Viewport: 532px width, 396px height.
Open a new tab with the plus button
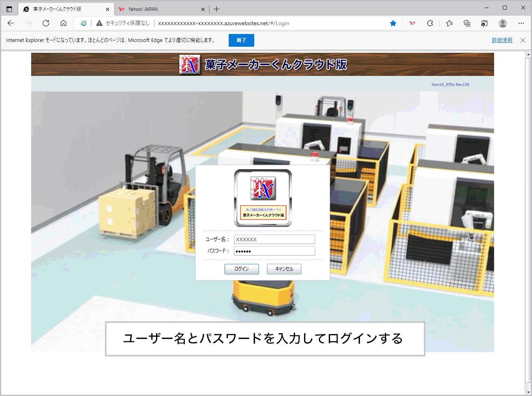tap(217, 9)
